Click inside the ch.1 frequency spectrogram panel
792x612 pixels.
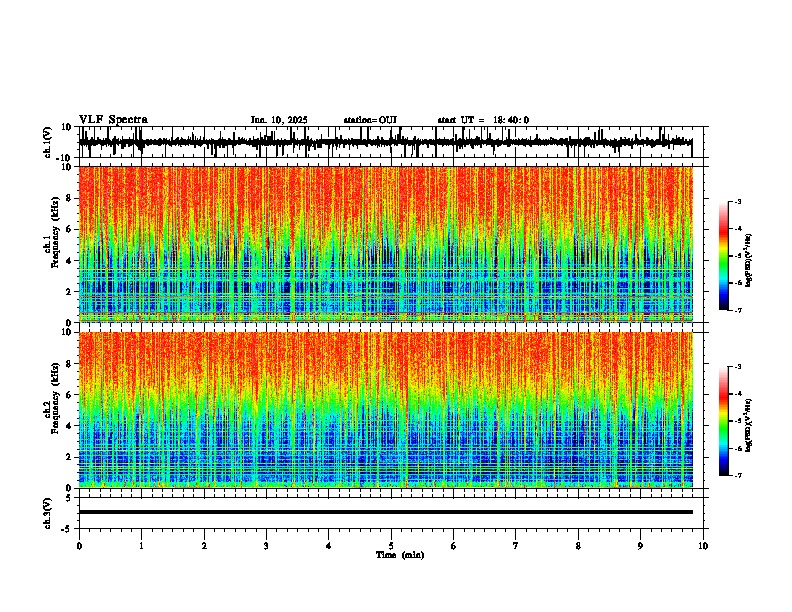386,244
